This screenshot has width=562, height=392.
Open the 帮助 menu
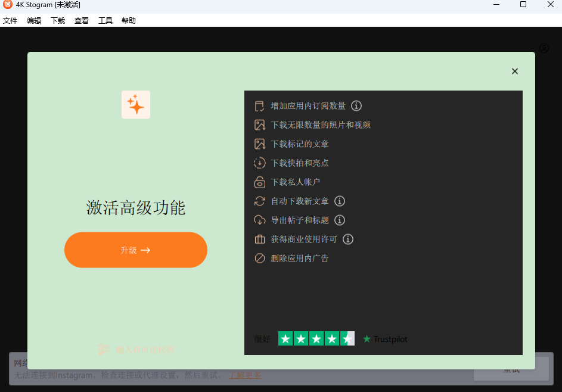tap(129, 21)
